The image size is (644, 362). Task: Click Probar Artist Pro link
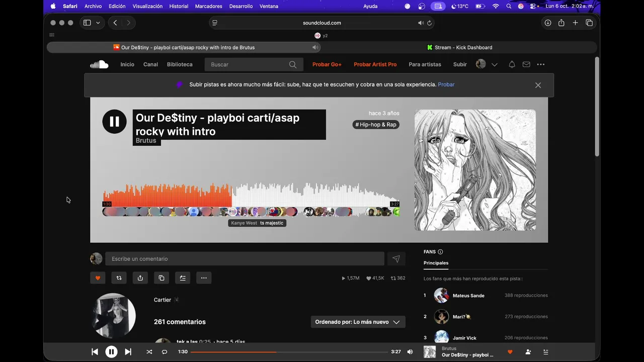pos(375,64)
